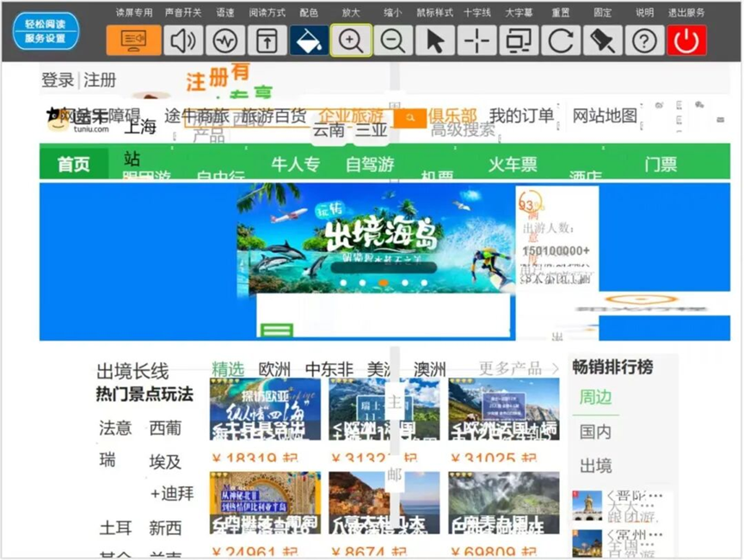The width and height of the screenshot is (744, 560).
Task: Open the 轻松阅读 服务设置 settings button
Action: 46,32
